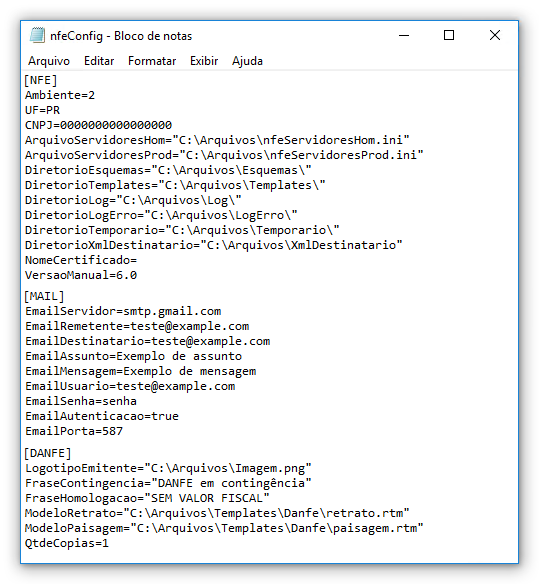This screenshot has width=539, height=588.
Task: Place cursor on the [NFE] section header
Action: click(x=41, y=80)
